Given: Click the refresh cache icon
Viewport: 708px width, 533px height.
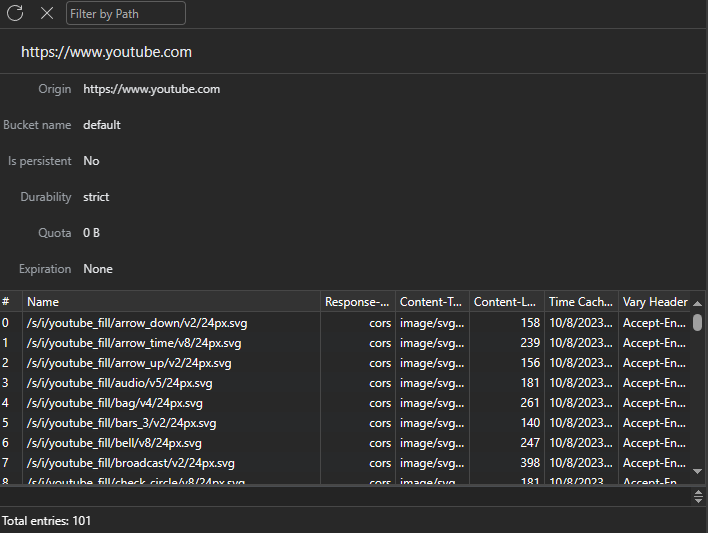Looking at the screenshot, I should [x=15, y=13].
